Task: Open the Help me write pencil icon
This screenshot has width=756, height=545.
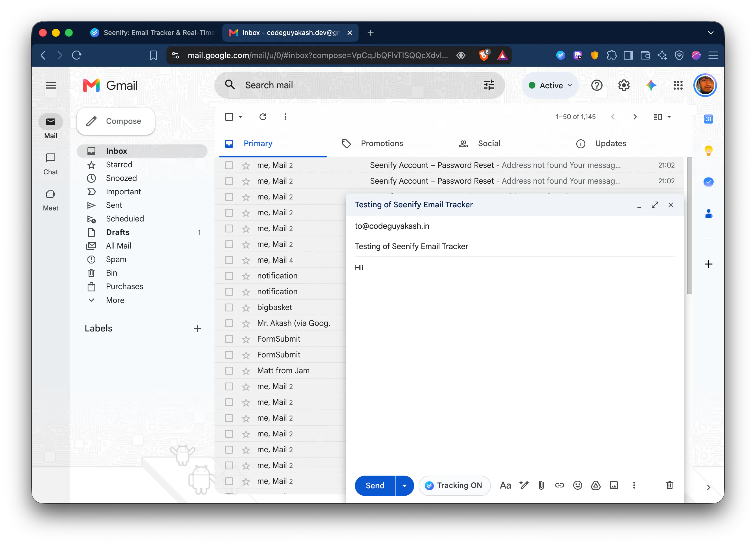Action: (524, 485)
